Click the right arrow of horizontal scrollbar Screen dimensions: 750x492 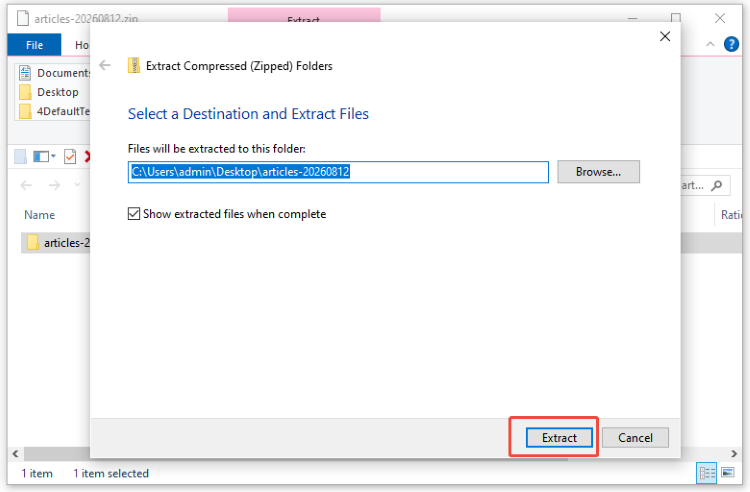pos(734,453)
